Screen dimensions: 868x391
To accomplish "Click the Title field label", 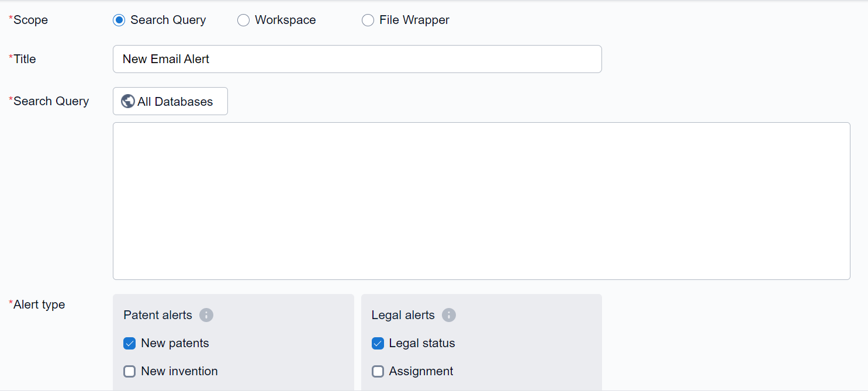I will [x=25, y=59].
